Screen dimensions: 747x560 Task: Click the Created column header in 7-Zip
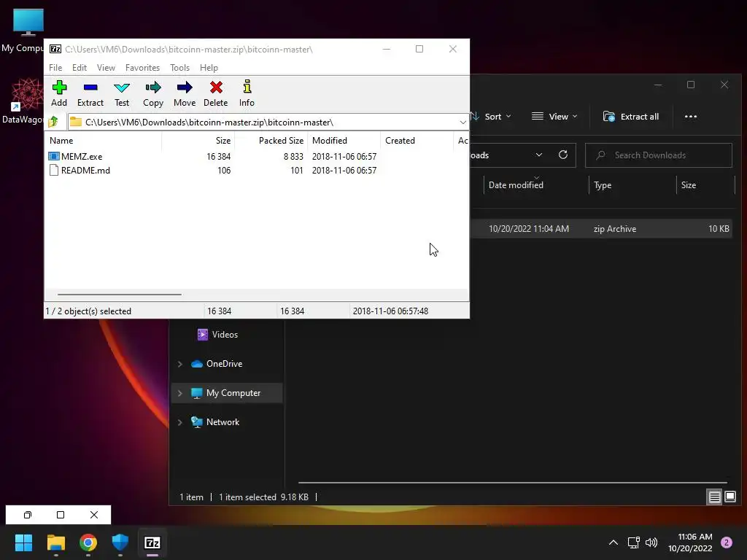coord(417,141)
